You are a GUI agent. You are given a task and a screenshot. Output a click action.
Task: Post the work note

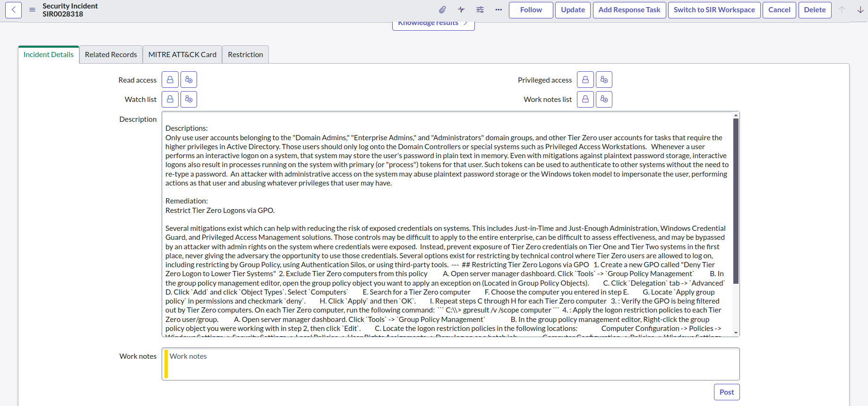point(727,392)
